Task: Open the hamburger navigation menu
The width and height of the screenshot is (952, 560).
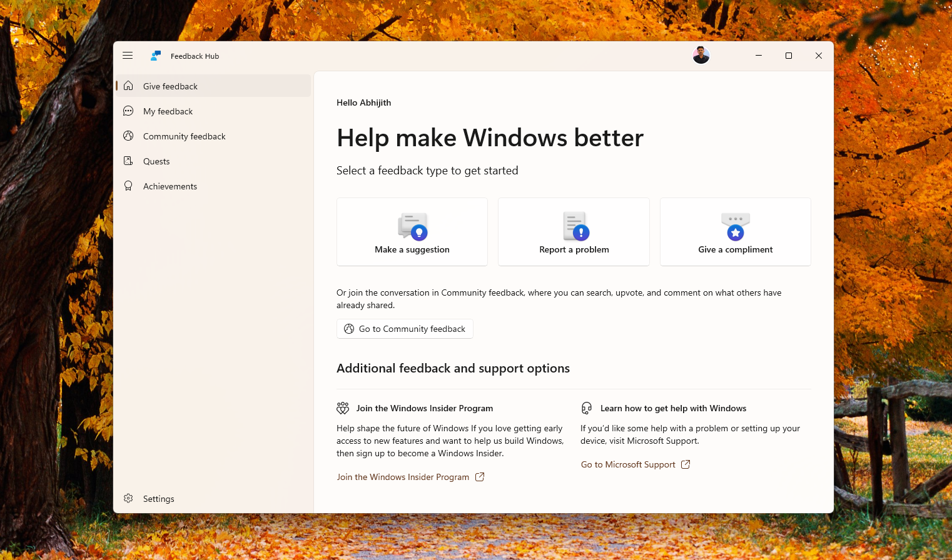Action: [128, 56]
